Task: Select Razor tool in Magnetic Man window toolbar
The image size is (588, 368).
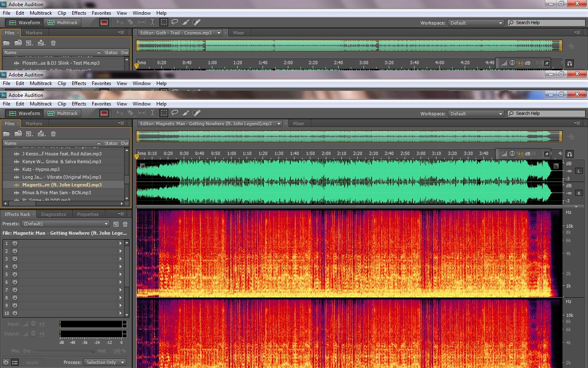Action: 130,113
